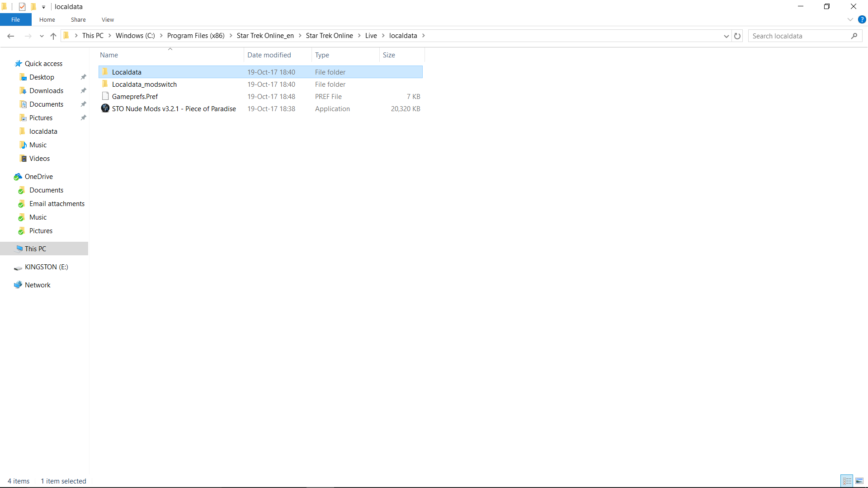
Task: Open Recent locations dropdown arrow
Action: coord(42,36)
